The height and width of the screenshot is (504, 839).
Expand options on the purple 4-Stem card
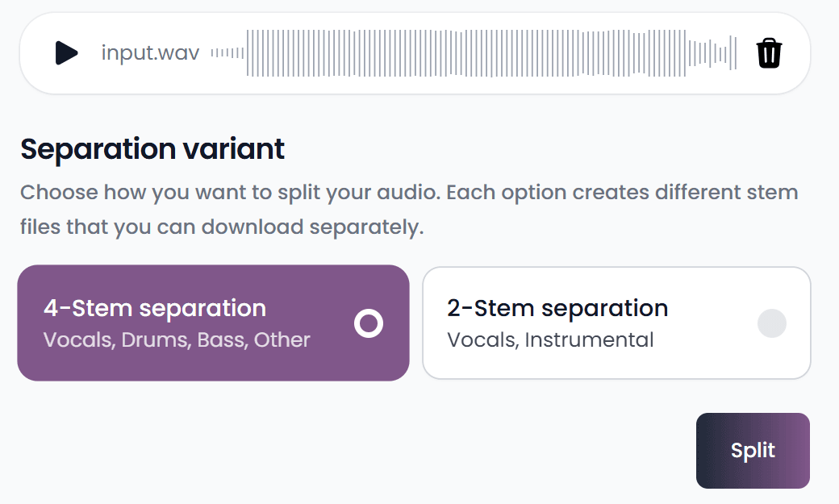click(x=213, y=323)
